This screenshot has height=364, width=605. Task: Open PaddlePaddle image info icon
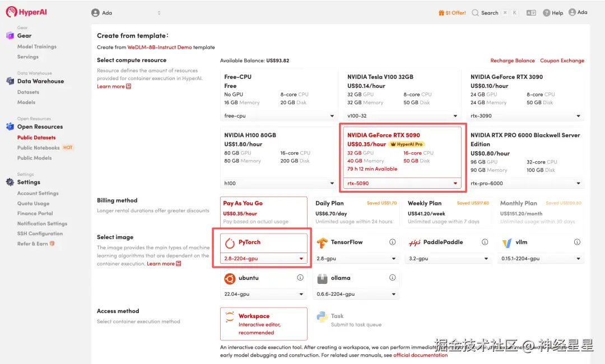click(485, 242)
